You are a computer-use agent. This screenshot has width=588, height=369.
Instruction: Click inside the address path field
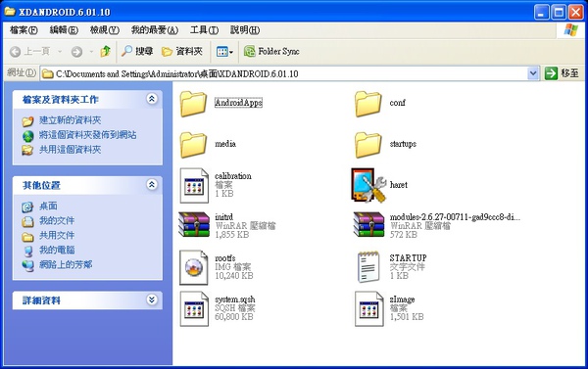click(x=285, y=73)
